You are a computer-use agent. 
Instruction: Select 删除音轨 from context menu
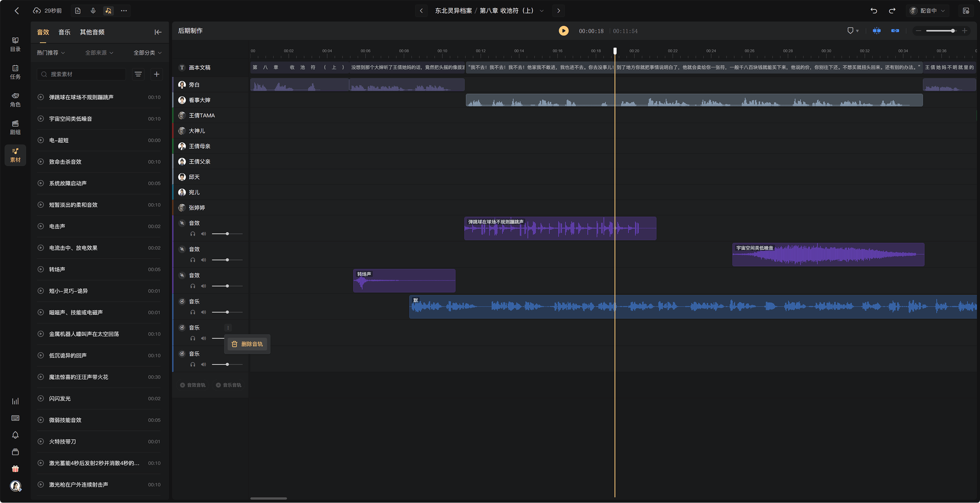point(247,344)
